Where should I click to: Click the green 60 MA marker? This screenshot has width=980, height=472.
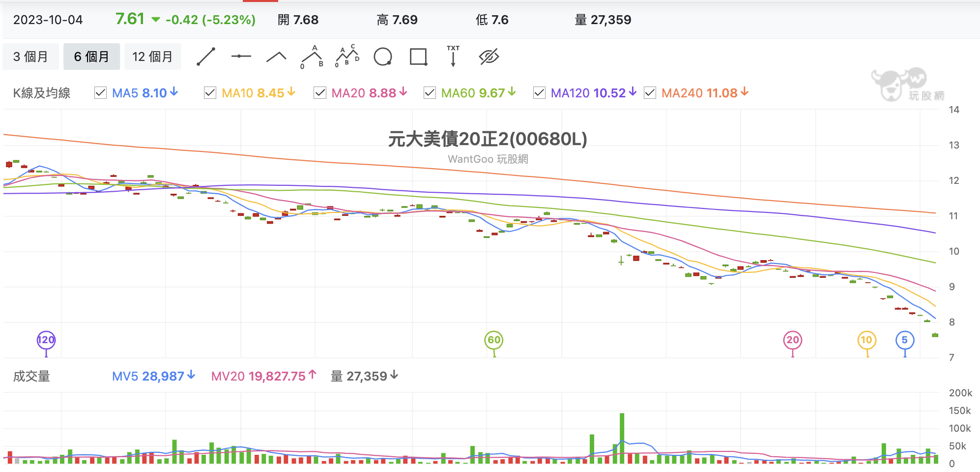(x=494, y=340)
